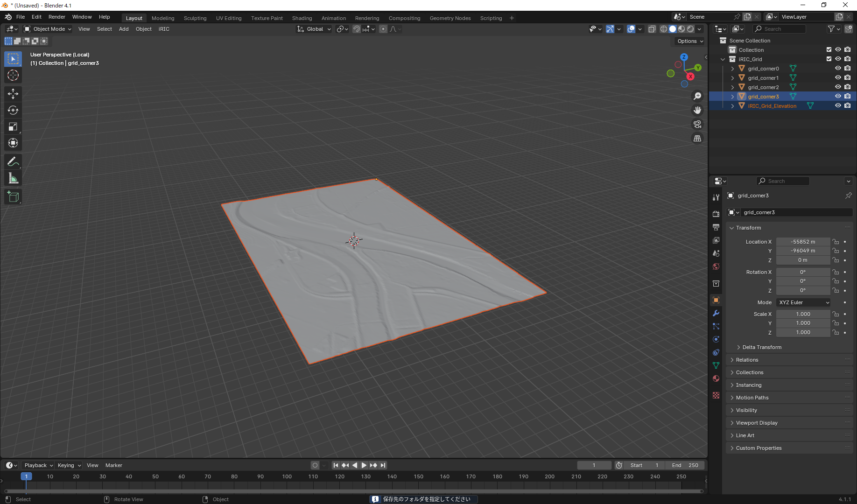Expand the Viewport Display panel

[756, 423]
